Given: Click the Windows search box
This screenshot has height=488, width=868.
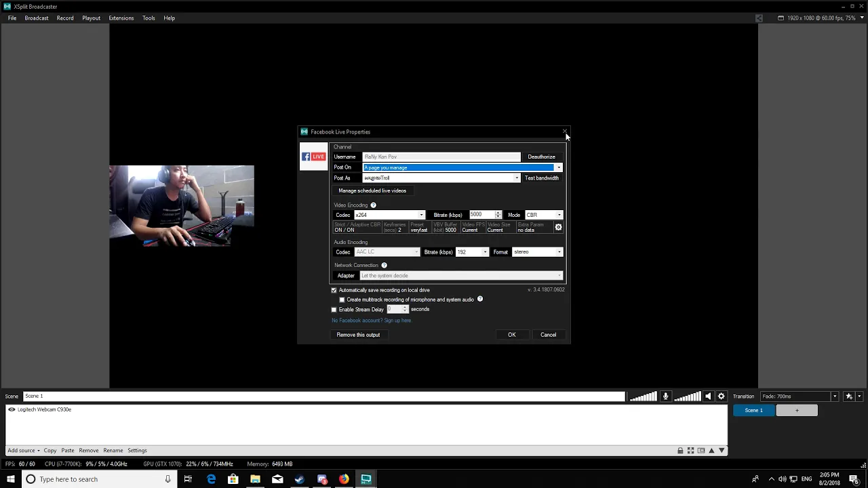Looking at the screenshot, I should point(100,479).
